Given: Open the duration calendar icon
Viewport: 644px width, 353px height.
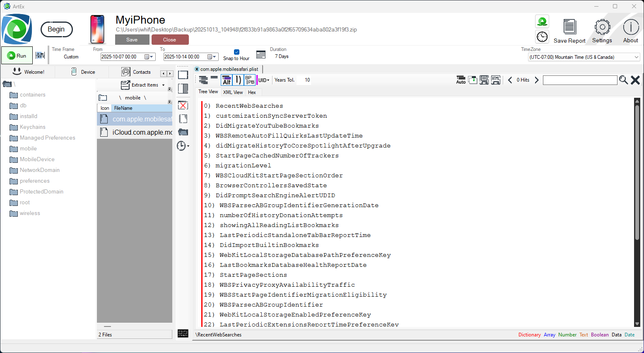Looking at the screenshot, I should (261, 55).
